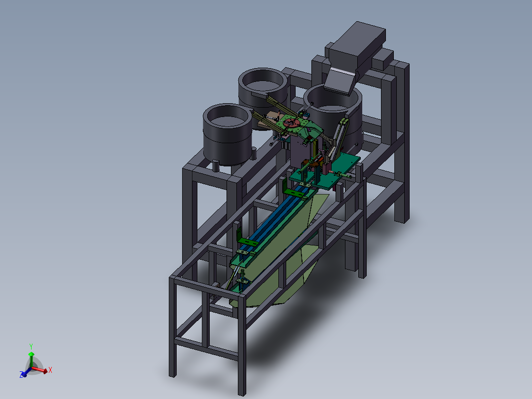Select the front-left vibratory bowl feeder

click(227, 134)
